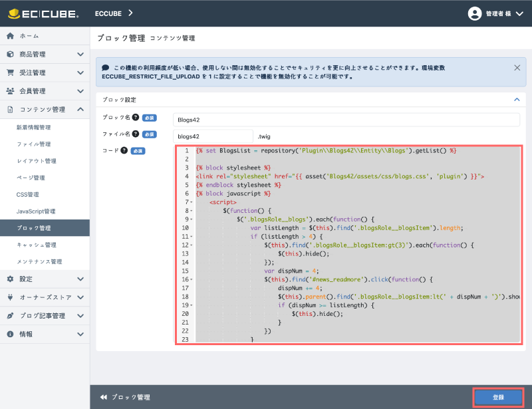The width and height of the screenshot is (532, 409).
Task: Fold code at line 16 arrow
Action: pos(192,280)
